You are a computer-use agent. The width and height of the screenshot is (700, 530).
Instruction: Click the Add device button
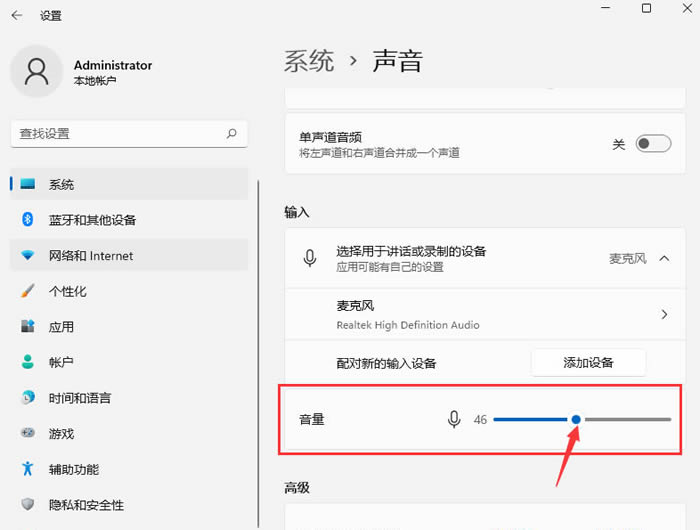point(588,362)
